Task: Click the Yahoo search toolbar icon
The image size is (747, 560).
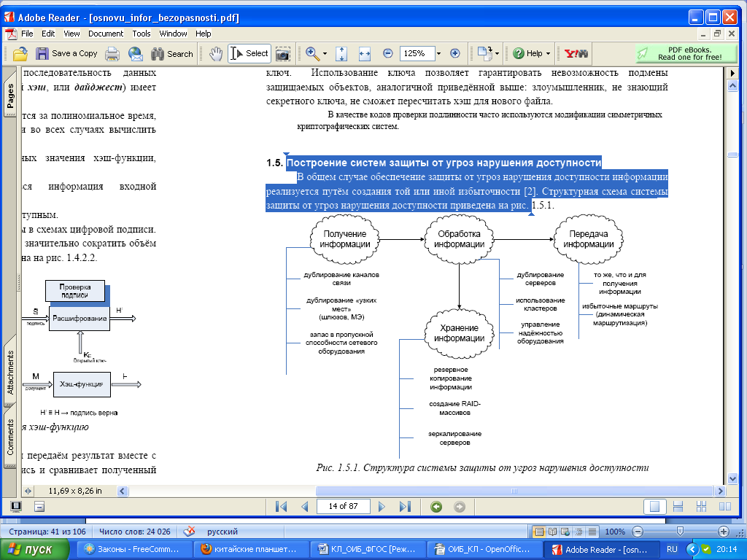Action: (576, 53)
